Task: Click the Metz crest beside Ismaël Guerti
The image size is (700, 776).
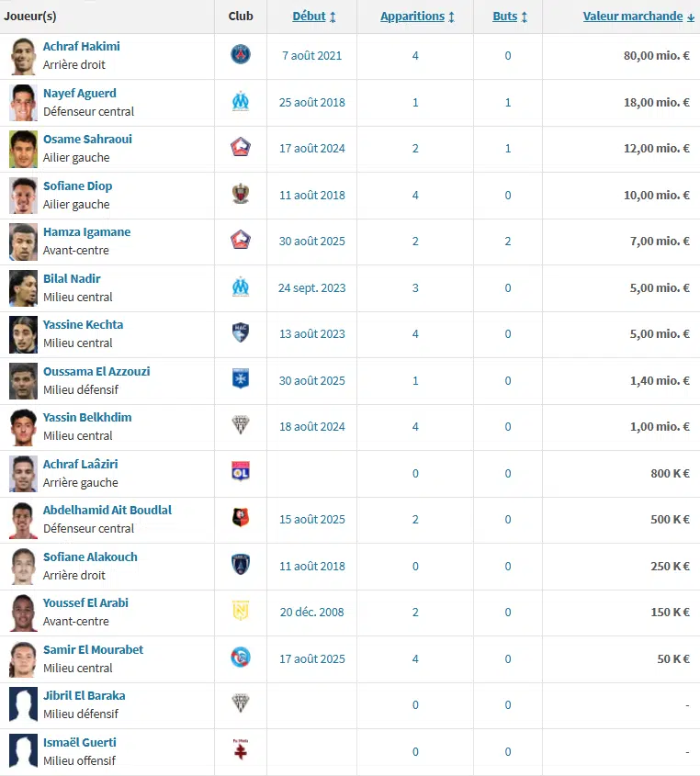Action: click(x=241, y=751)
